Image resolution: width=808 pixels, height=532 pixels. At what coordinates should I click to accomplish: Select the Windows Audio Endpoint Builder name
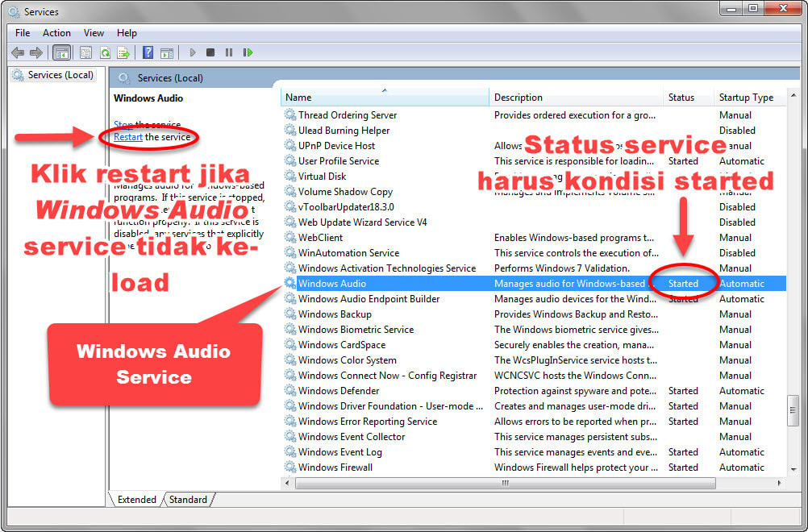369,299
